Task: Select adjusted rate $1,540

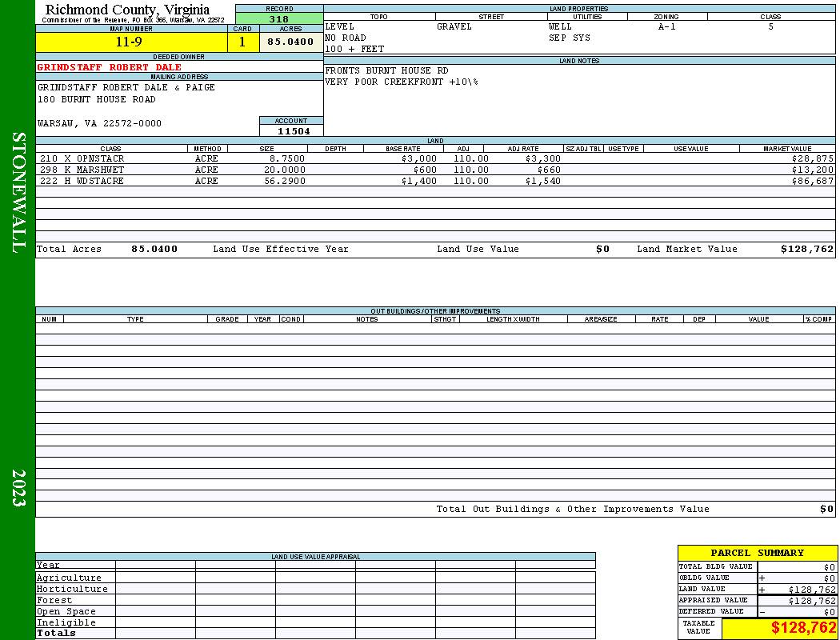Action: tap(543, 182)
